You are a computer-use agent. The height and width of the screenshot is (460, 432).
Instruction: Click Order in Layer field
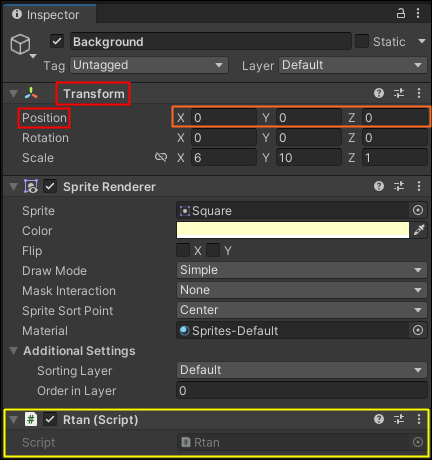point(302,390)
